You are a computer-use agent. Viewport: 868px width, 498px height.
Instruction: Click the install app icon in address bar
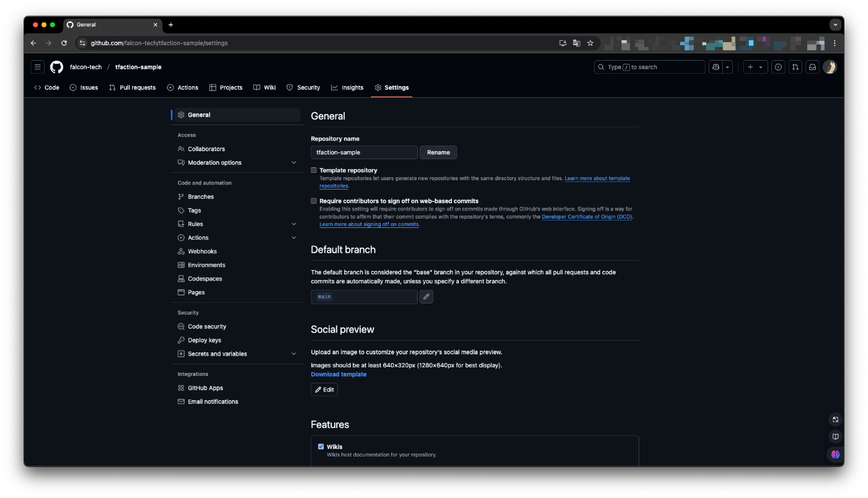point(563,43)
